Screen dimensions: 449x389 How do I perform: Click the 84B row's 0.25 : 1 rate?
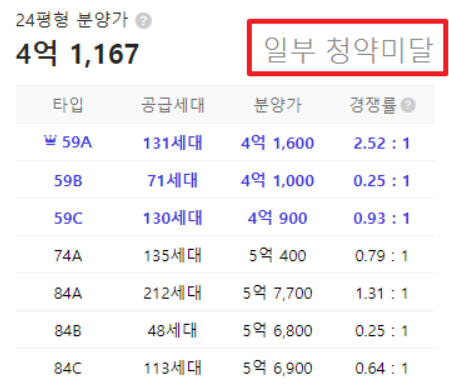tap(381, 331)
